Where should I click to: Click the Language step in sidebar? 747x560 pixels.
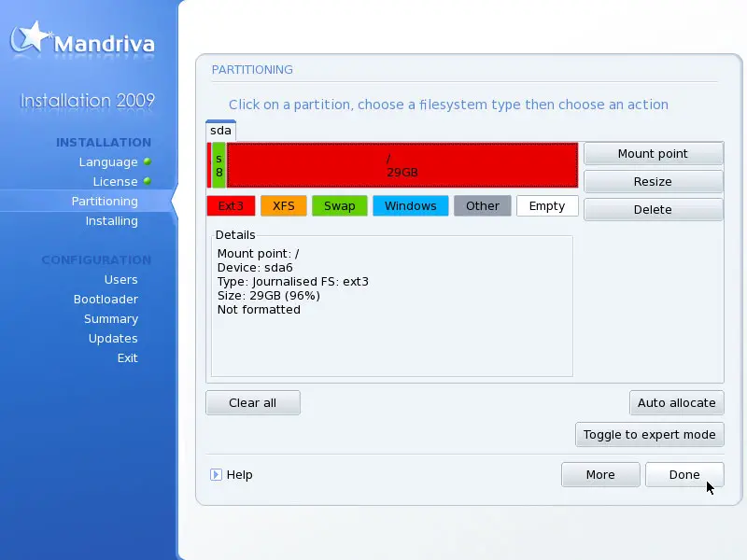pos(108,162)
